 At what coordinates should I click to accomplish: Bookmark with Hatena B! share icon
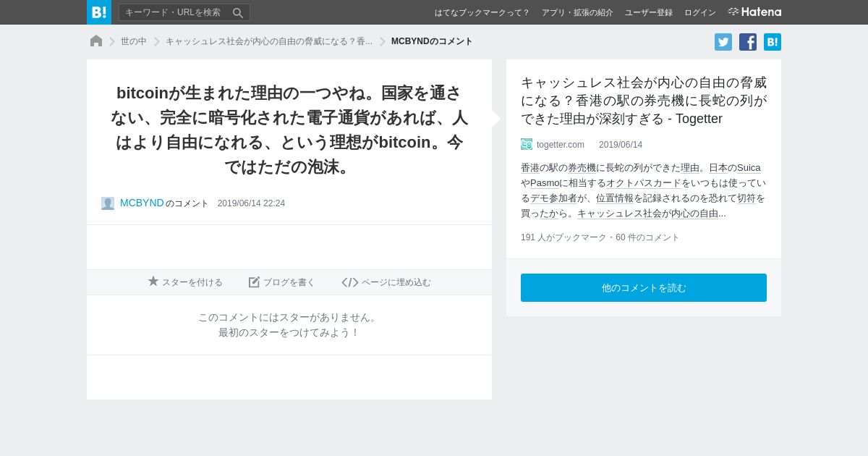tap(773, 42)
